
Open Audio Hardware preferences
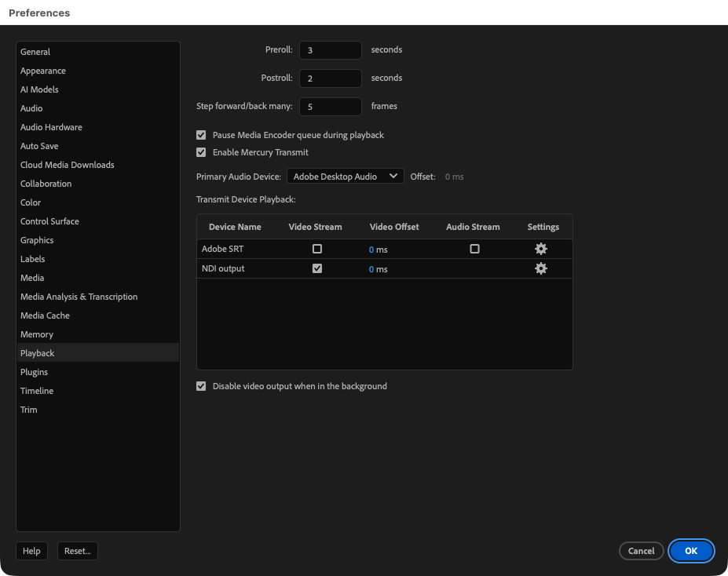point(98,127)
